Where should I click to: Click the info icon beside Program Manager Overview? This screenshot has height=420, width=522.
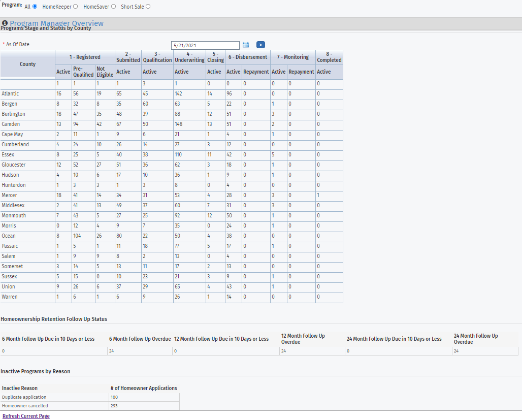click(5, 23)
